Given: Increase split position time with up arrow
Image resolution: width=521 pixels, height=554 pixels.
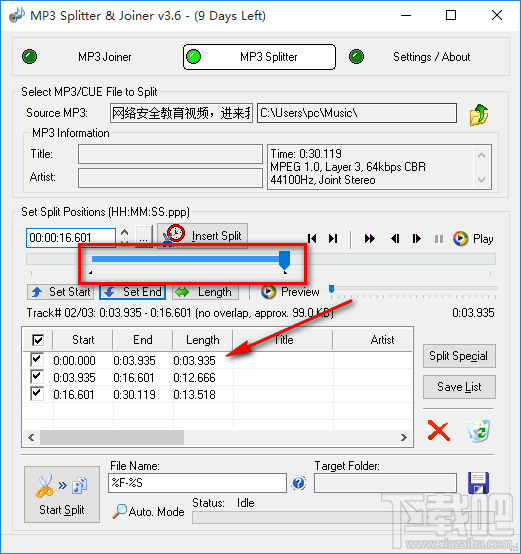Looking at the screenshot, I should [124, 232].
